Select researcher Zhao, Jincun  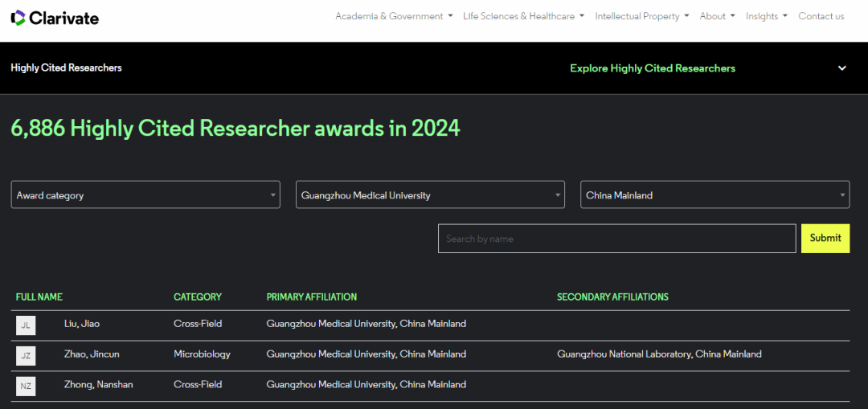(92, 354)
